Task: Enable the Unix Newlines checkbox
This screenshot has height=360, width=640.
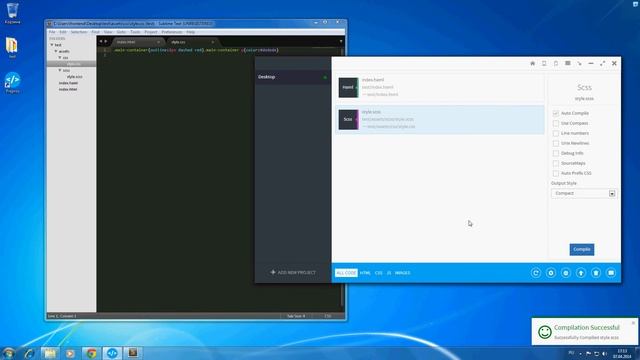Action: click(x=556, y=143)
